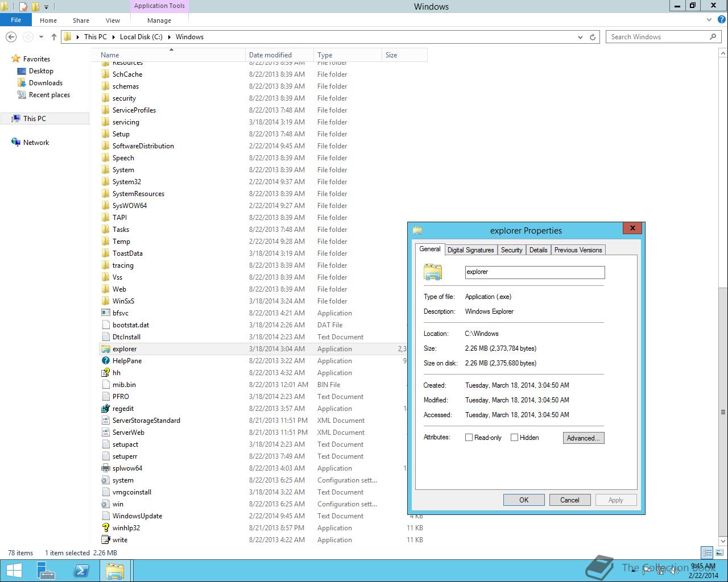
Task: Click the Advanced... attributes button
Action: click(x=583, y=438)
